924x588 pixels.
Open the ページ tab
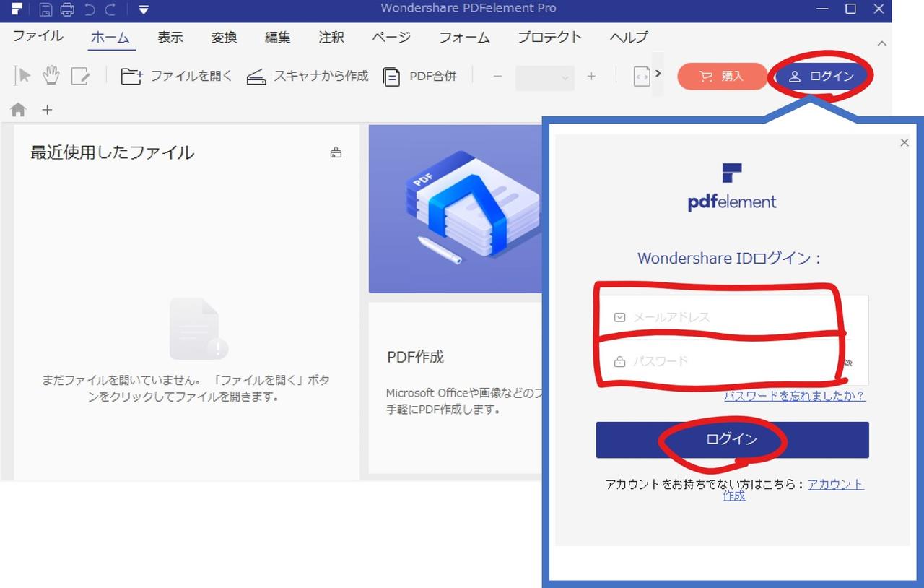point(391,38)
